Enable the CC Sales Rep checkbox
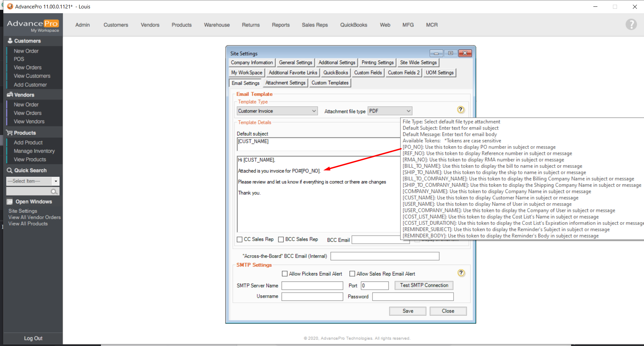The width and height of the screenshot is (644, 346). (x=240, y=239)
